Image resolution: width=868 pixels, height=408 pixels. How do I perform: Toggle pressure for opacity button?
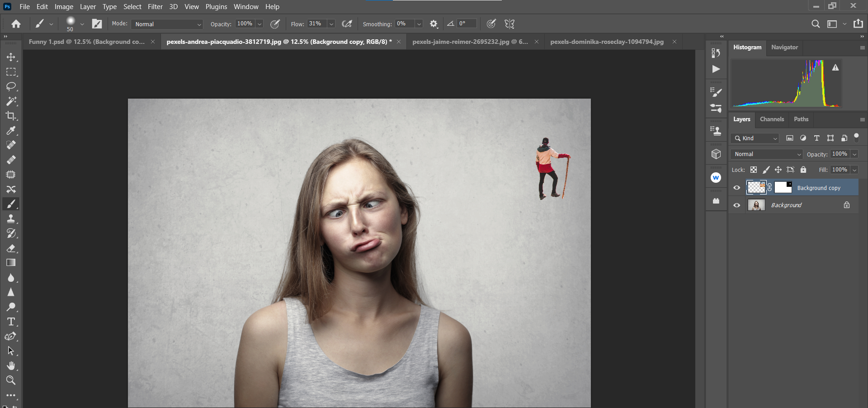pyautogui.click(x=275, y=24)
